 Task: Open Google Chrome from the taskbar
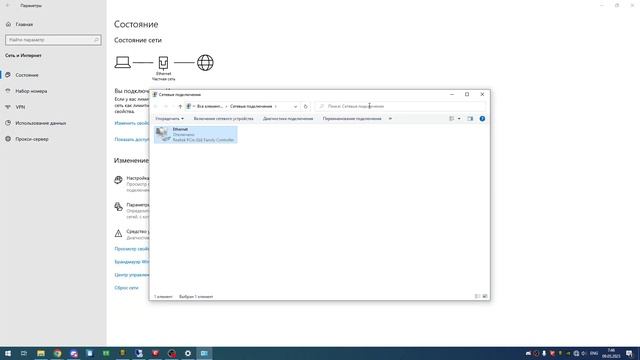click(57, 353)
